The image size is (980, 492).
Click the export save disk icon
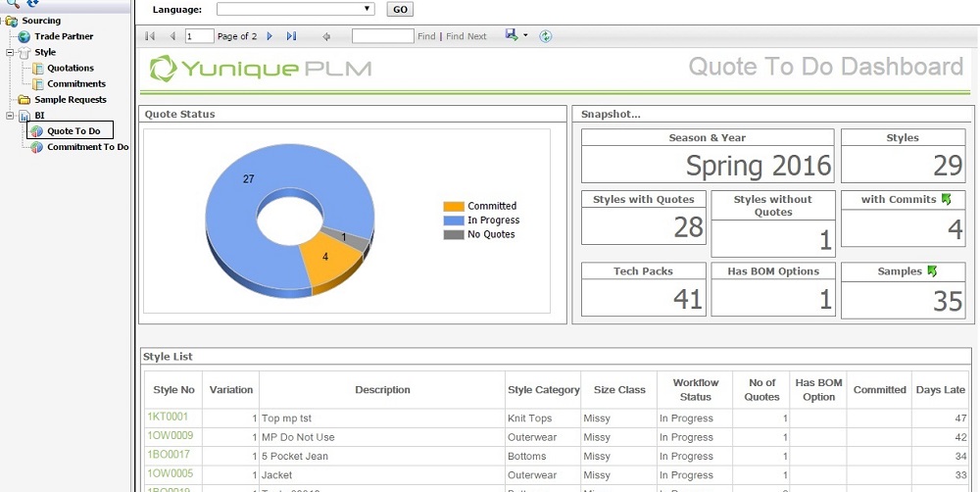click(512, 35)
